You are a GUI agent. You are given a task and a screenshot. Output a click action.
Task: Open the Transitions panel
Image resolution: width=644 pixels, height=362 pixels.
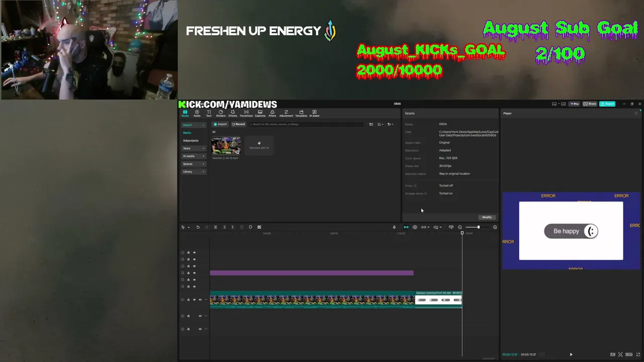click(x=246, y=113)
